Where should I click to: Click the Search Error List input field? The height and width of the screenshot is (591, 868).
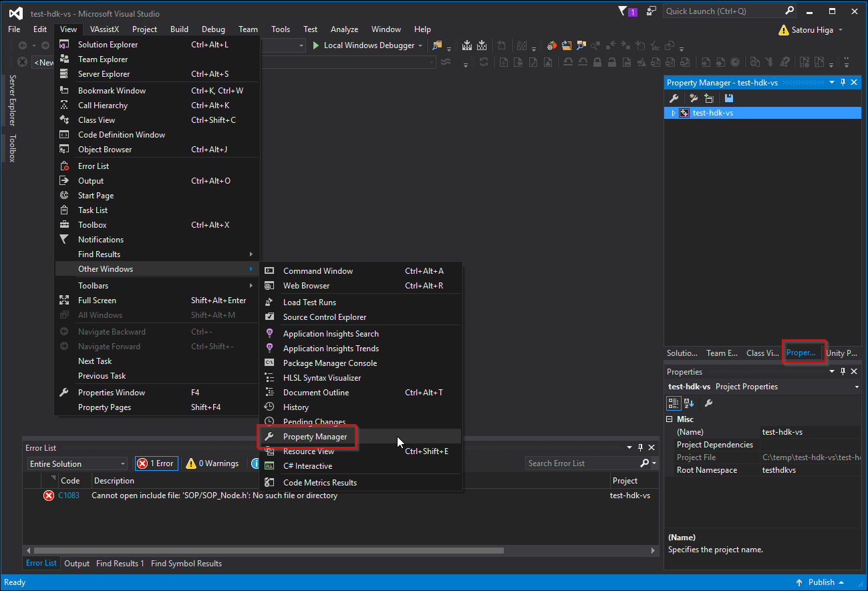582,463
